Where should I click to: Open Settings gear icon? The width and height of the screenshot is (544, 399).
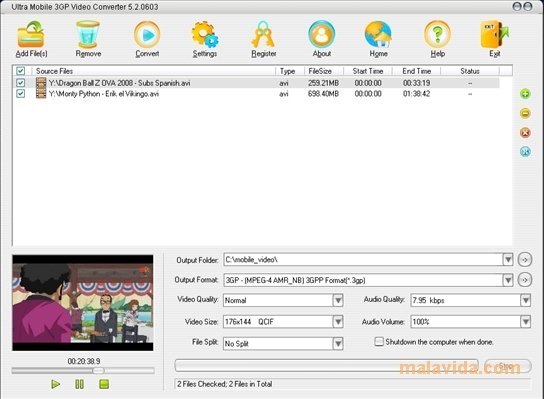pos(205,34)
